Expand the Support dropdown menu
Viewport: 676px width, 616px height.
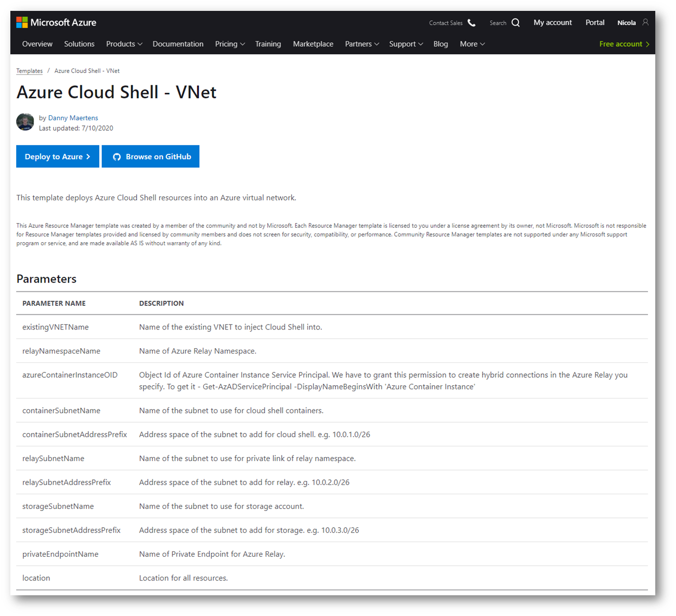coord(406,44)
